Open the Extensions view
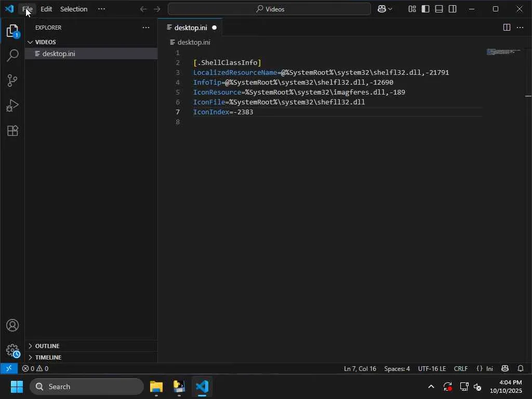 (x=12, y=131)
